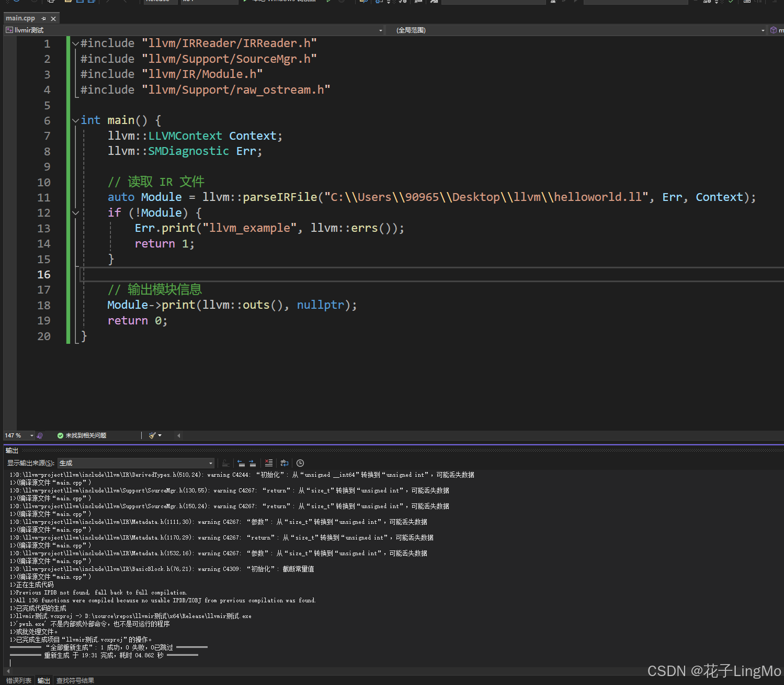The height and width of the screenshot is (685, 784).
Task: Click the // 输出模块信息 comment
Action: click(x=155, y=290)
